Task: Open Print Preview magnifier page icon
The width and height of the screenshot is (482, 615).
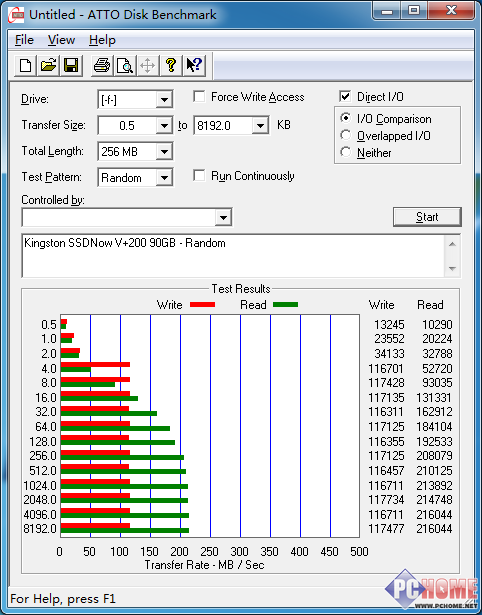Action: [x=125, y=65]
